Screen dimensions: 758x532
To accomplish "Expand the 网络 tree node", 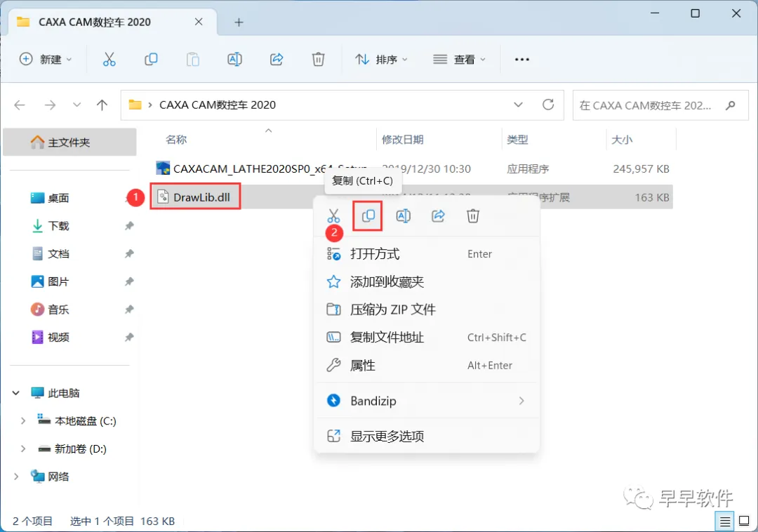I will (16, 477).
